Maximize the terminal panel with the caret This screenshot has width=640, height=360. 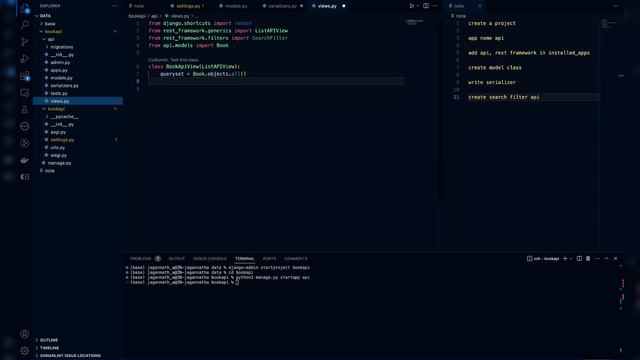pyautogui.click(x=607, y=258)
